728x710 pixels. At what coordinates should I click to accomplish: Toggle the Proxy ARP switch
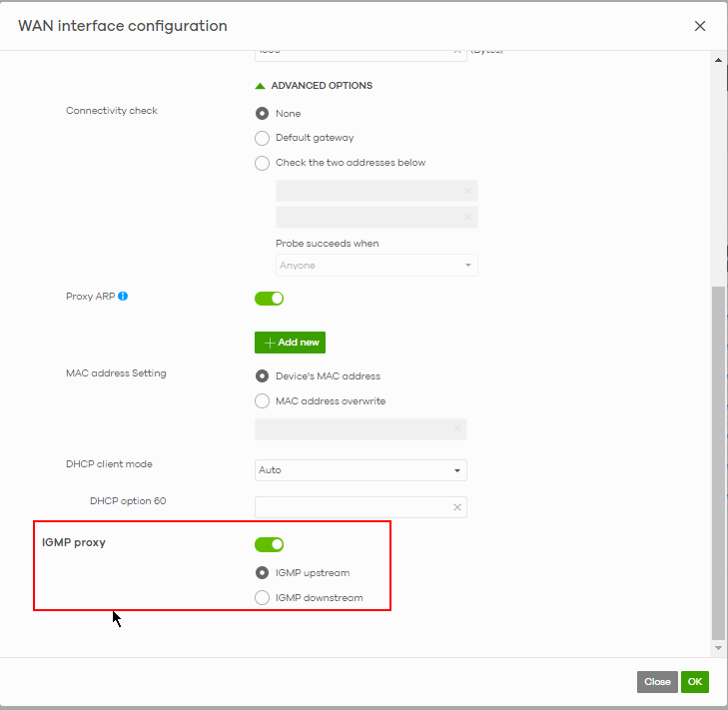point(270,298)
